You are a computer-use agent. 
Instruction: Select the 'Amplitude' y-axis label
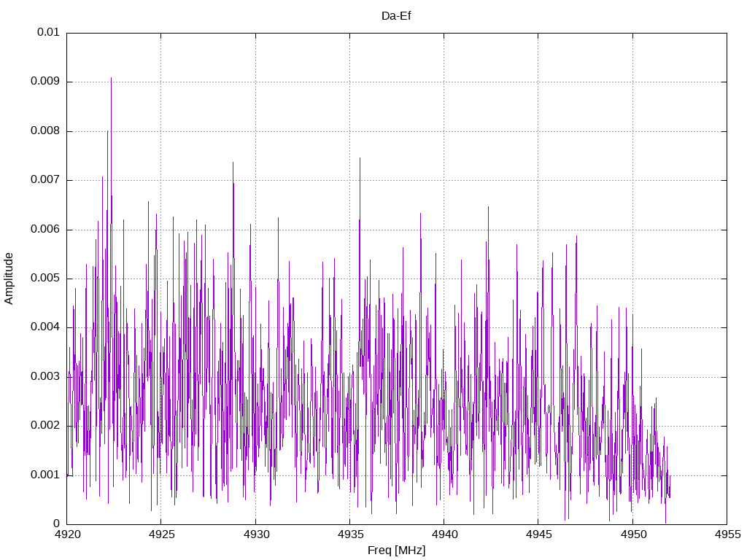point(9,279)
